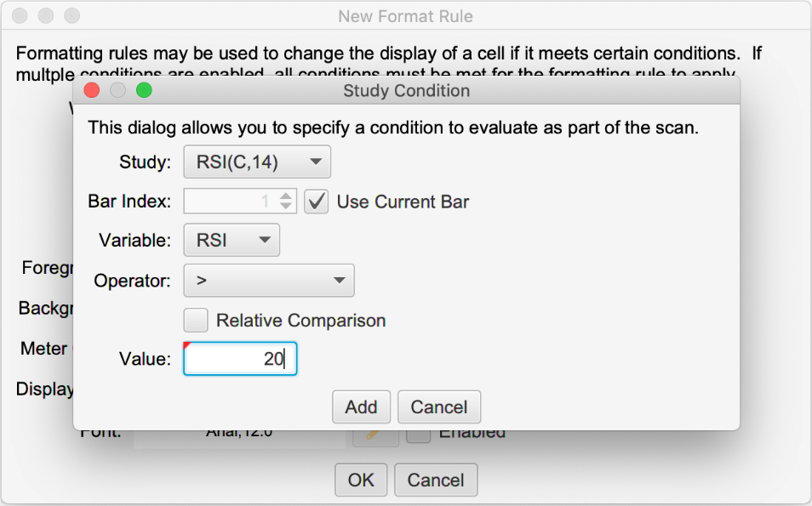Toggle the Enabled checkbox next to Font
Image resolution: width=812 pixels, height=506 pixels.
coord(417,434)
